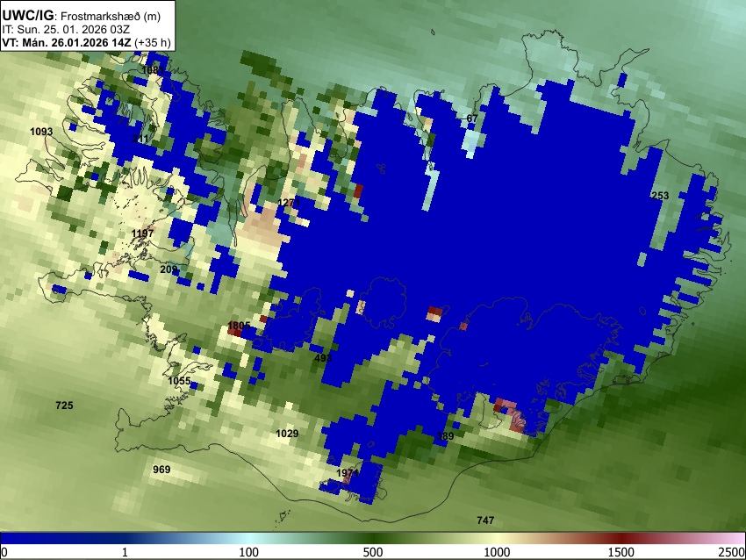This screenshot has height=560, width=746.
Task: Click the map value '493'
Action: tap(323, 358)
